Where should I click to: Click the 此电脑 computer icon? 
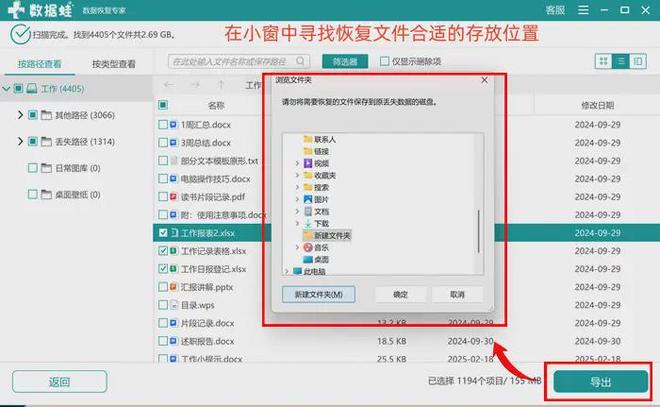[297, 271]
